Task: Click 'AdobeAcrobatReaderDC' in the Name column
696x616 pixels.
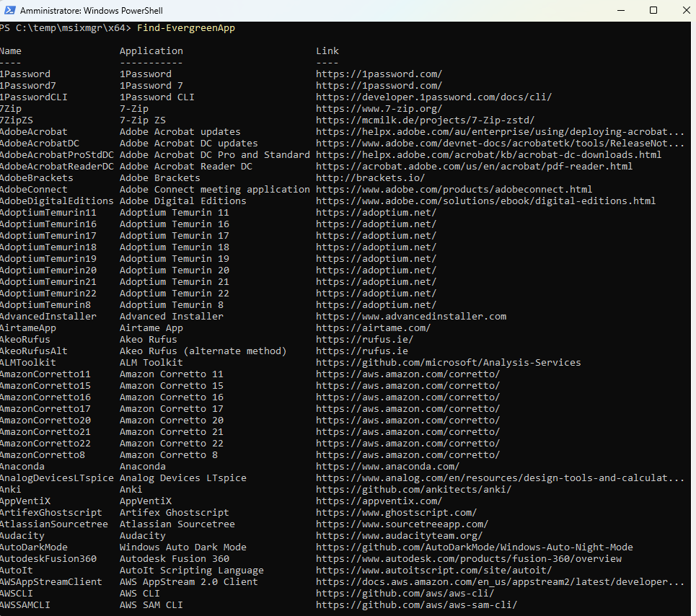Action: tap(57, 167)
